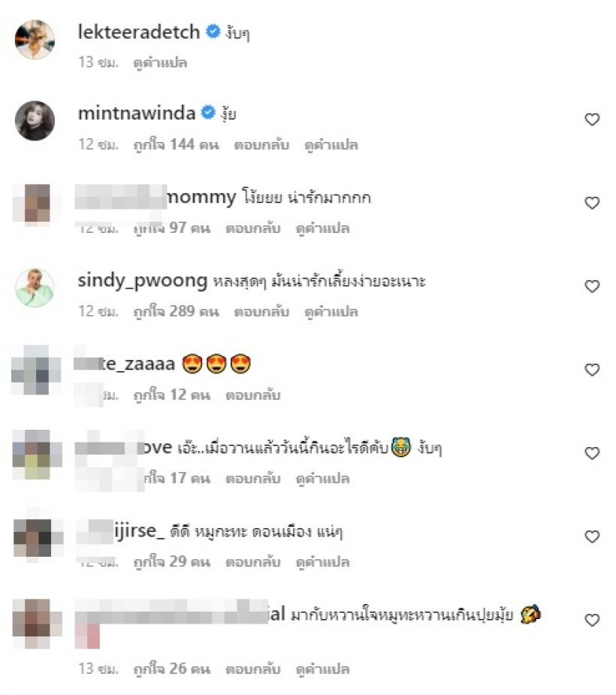View the 289 likes on sindy_pwoong's comment
Viewport: 616px width, 695px height.
click(176, 312)
